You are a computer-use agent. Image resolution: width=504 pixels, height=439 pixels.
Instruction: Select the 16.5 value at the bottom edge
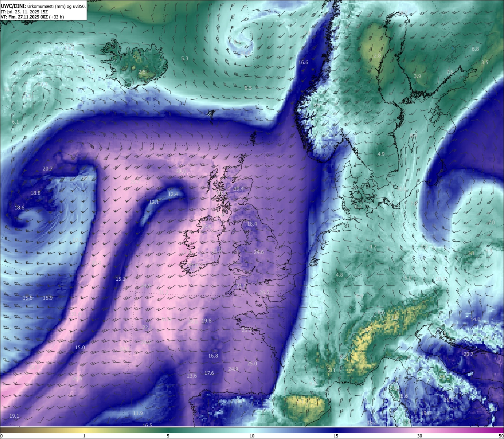tap(147, 425)
